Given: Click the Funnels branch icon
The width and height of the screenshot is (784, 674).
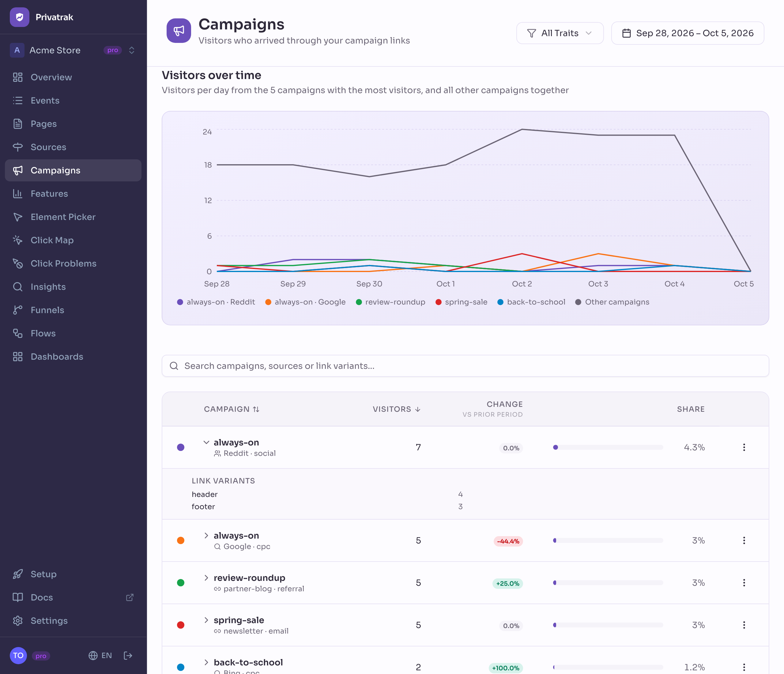Looking at the screenshot, I should 18,310.
